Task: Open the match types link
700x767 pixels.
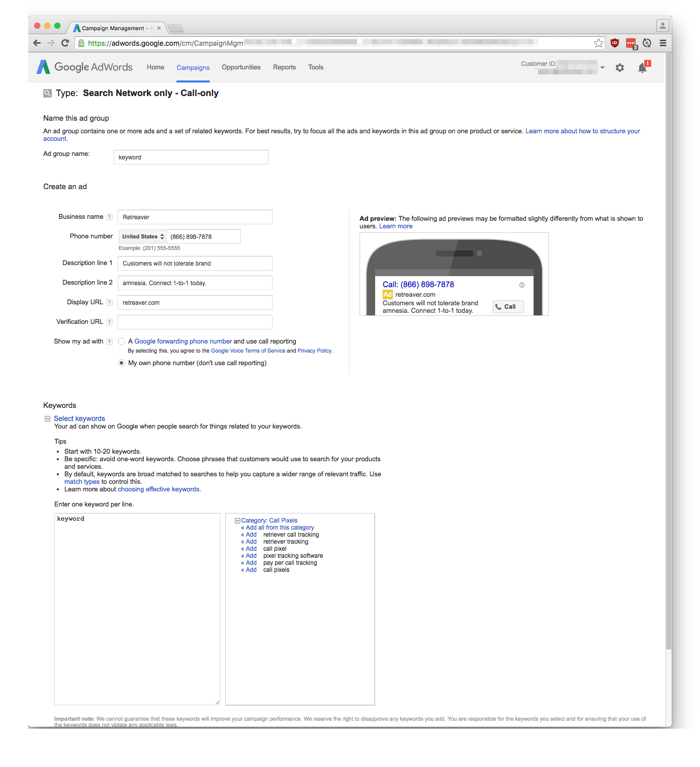Action: click(x=82, y=482)
